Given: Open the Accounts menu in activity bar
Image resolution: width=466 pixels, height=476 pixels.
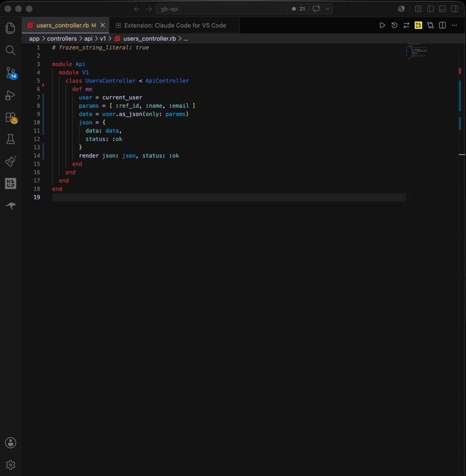Looking at the screenshot, I should click(11, 442).
